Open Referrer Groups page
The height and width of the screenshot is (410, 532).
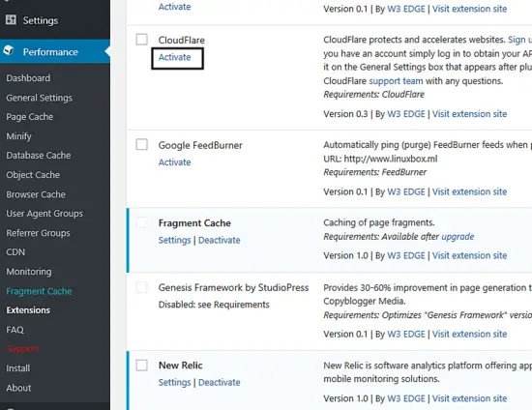[38, 233]
